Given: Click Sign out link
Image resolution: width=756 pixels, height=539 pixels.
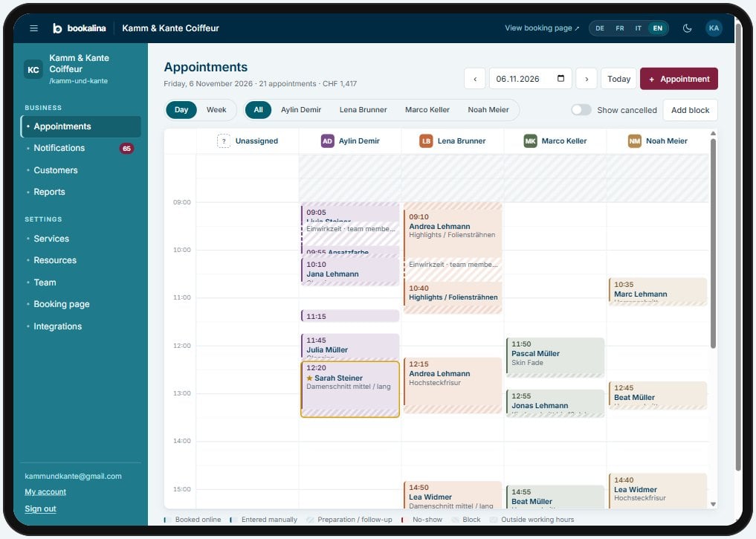Looking at the screenshot, I should coord(40,509).
